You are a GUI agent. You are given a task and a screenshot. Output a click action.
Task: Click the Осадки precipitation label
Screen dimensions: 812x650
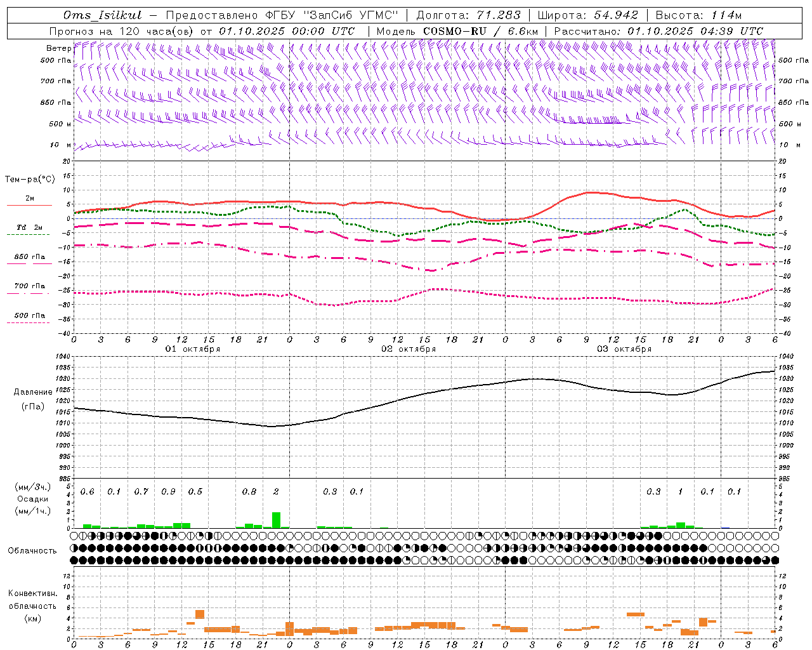click(32, 499)
